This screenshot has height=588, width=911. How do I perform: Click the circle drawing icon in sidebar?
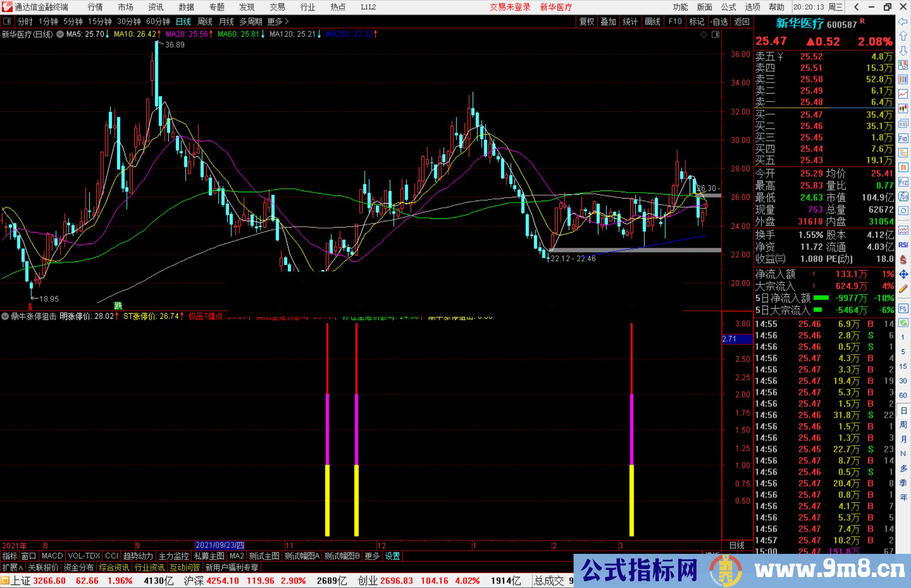[x=903, y=211]
